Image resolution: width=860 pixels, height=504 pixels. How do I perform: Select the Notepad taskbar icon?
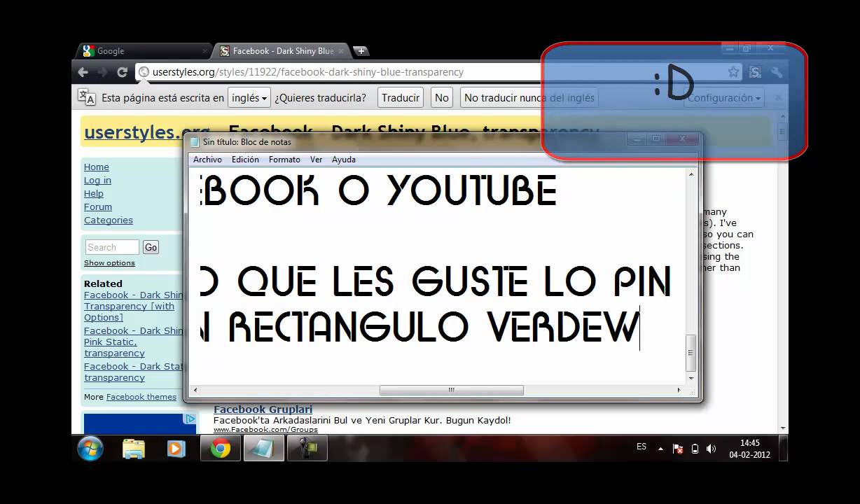coord(264,448)
